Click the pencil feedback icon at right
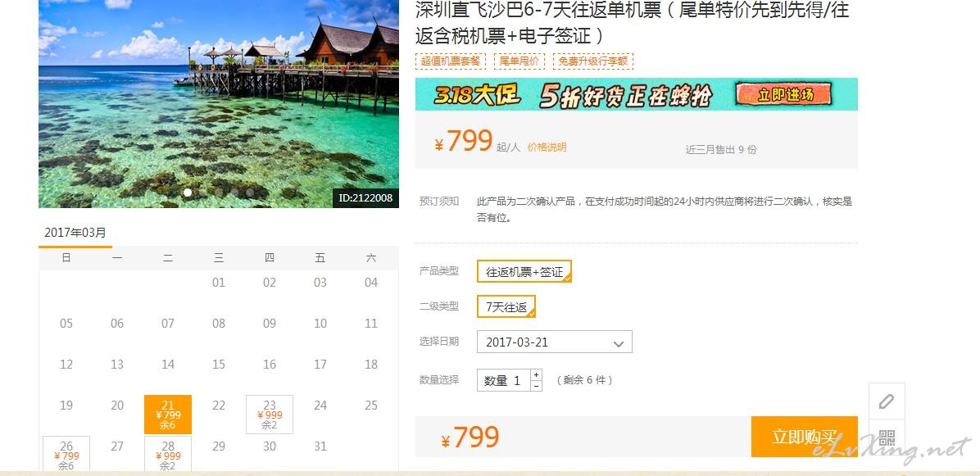Image resolution: width=980 pixels, height=476 pixels. coord(887,401)
